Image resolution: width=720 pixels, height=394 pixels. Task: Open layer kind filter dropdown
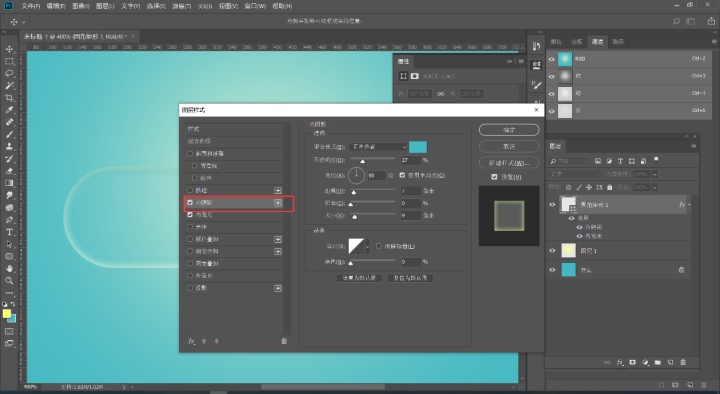click(x=568, y=161)
